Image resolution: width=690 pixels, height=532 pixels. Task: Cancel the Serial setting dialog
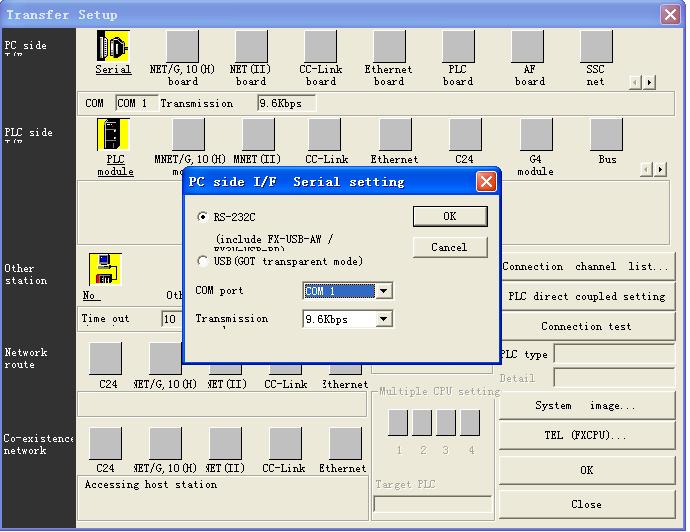click(x=449, y=247)
